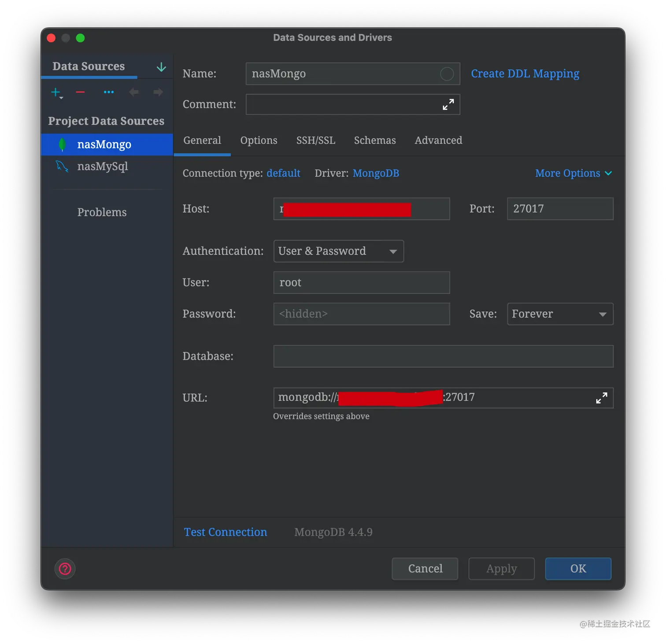Change connection type default link
This screenshot has width=666, height=644.
point(283,173)
